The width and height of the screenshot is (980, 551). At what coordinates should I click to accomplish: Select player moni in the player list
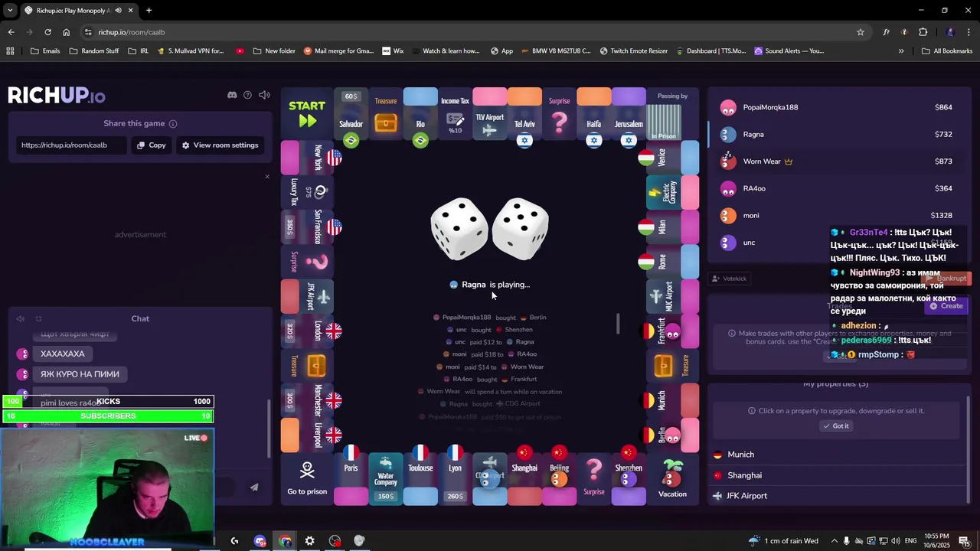click(x=836, y=216)
